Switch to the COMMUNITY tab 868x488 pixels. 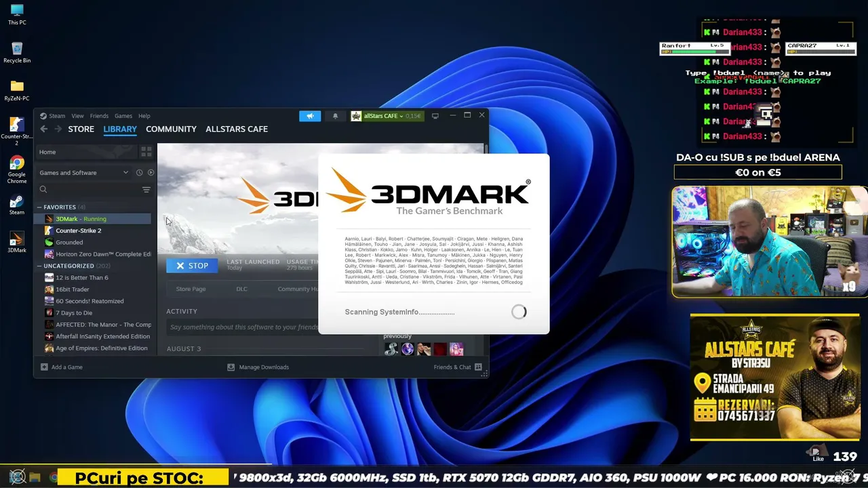[171, 129]
